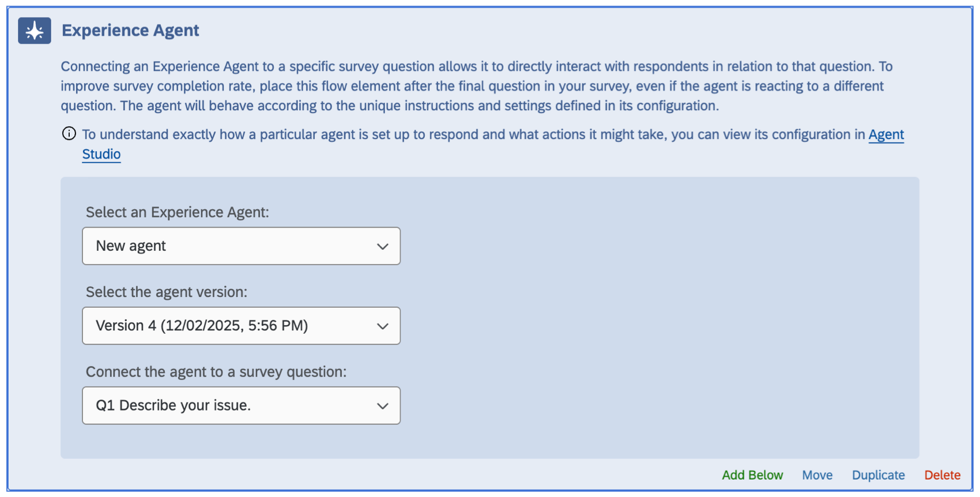This screenshot has width=980, height=497.
Task: Expand the 'Version 4 (12/02/2025, 5:56 PM)' selector
Action: pyautogui.click(x=242, y=325)
